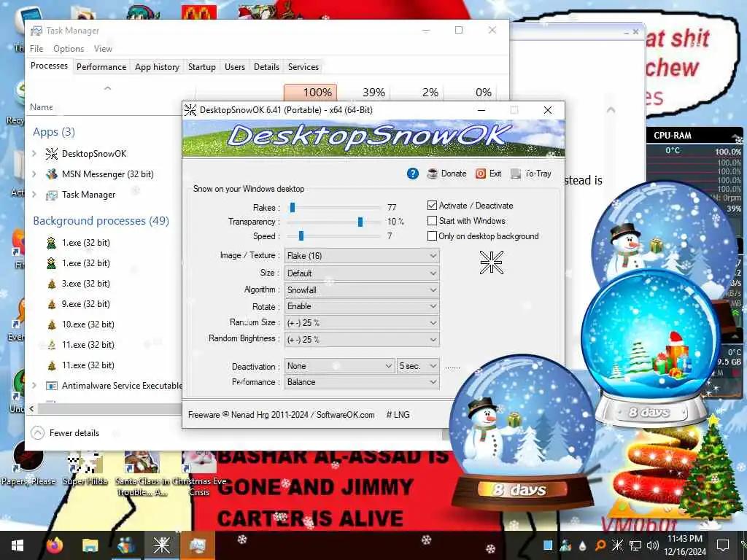The height and width of the screenshot is (560, 747).
Task: Open the notification center icon
Action: click(x=723, y=545)
